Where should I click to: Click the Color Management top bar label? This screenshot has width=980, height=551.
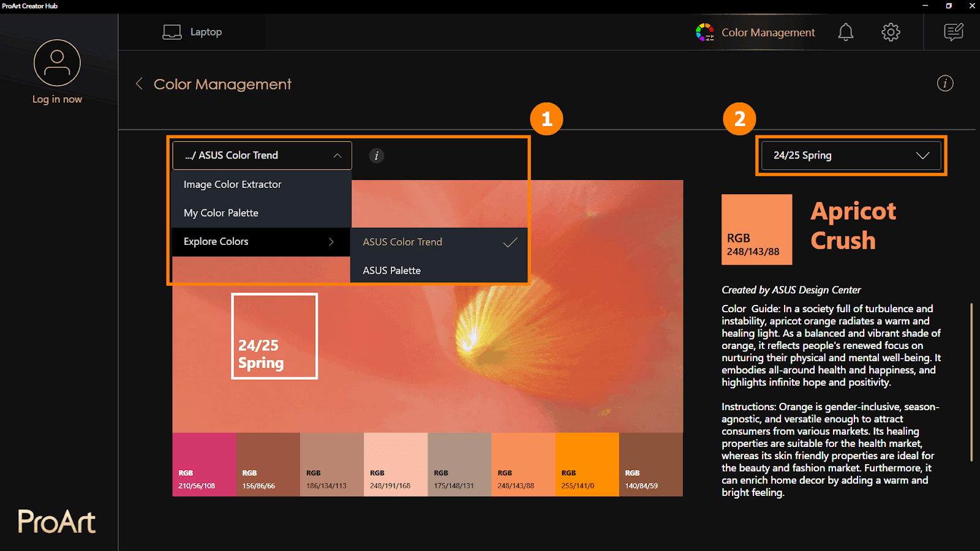(x=768, y=32)
